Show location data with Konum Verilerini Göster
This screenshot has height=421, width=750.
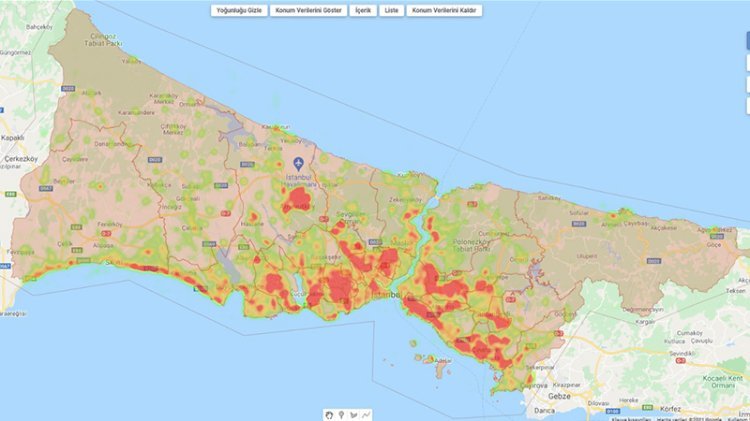[x=309, y=11]
